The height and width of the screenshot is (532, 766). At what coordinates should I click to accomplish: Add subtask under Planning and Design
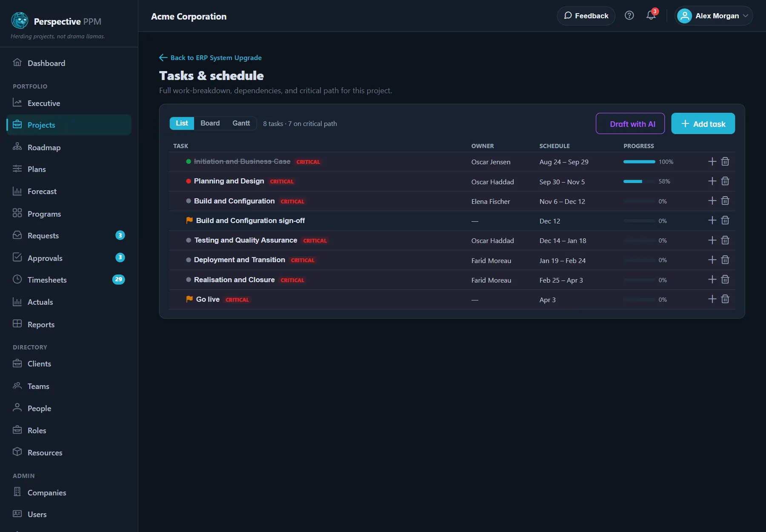coord(712,181)
